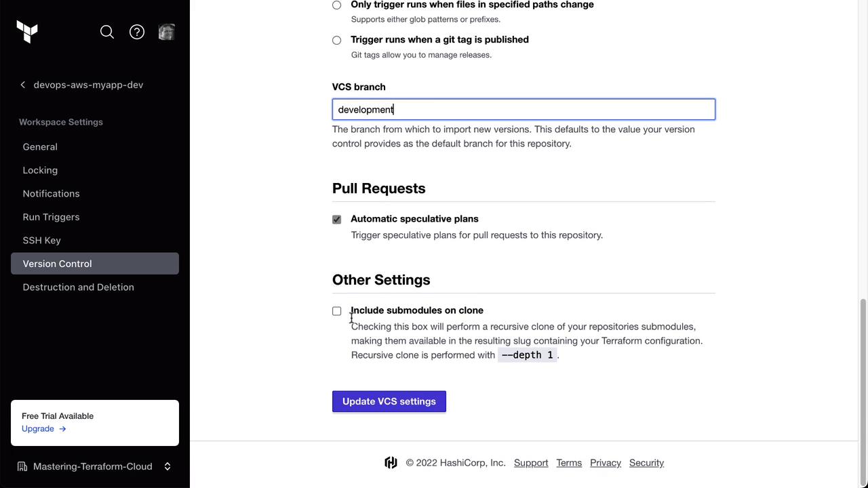Viewport: 868px width, 488px height.
Task: Enable Include submodules on clone
Action: click(336, 311)
